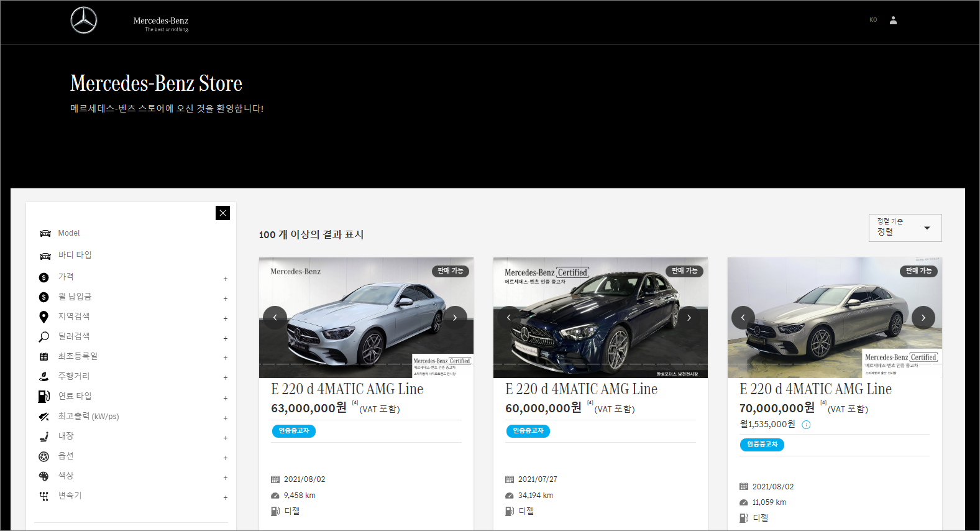
Task: Click the region search pin icon
Action: (44, 317)
